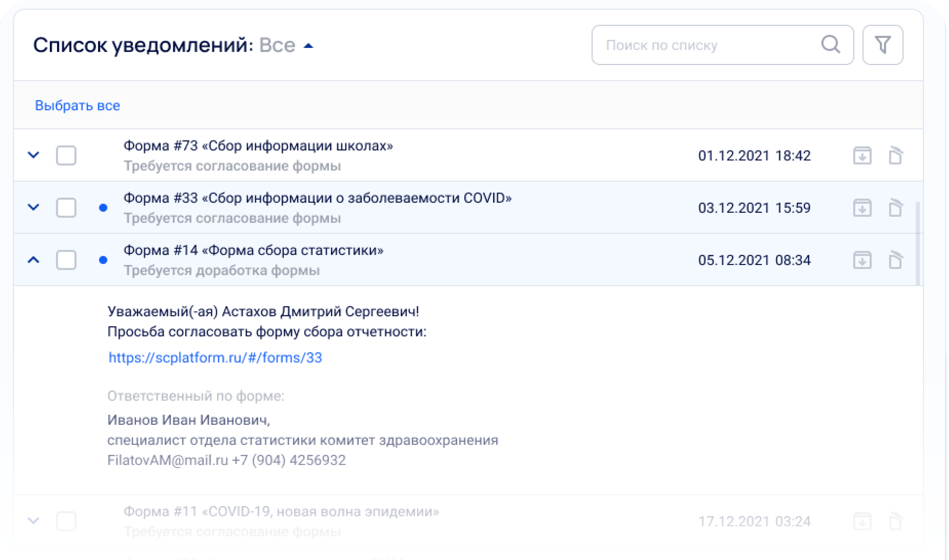Click date '01.12.2021 18:42'

(754, 156)
